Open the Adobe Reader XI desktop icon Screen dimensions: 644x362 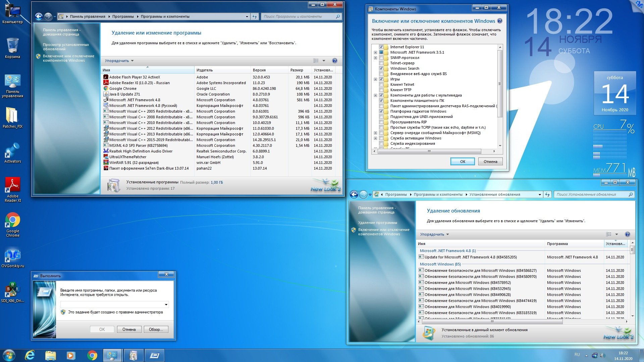pyautogui.click(x=12, y=189)
